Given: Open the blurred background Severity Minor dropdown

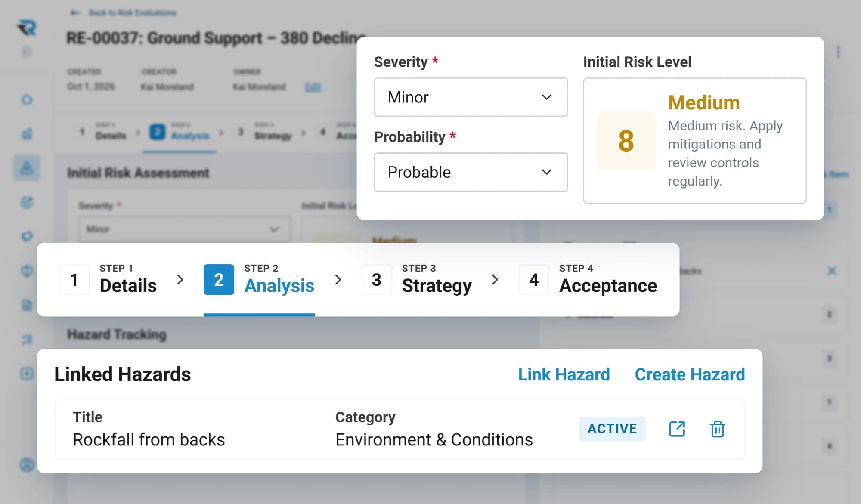Looking at the screenshot, I should point(184,229).
